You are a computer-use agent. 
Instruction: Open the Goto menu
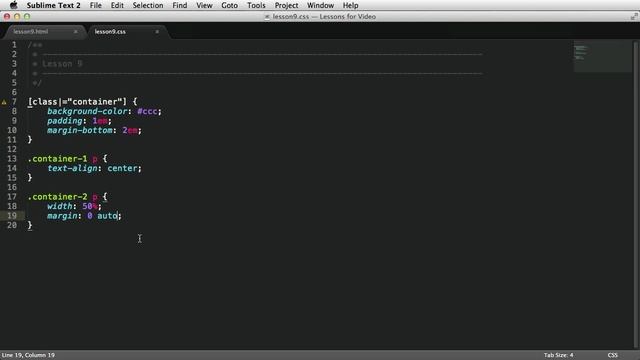click(x=229, y=5)
